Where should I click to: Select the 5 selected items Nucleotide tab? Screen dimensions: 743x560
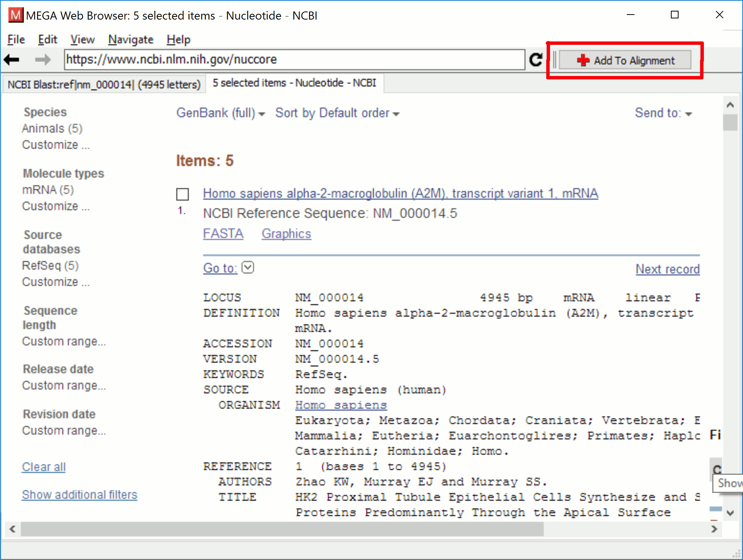coord(294,83)
